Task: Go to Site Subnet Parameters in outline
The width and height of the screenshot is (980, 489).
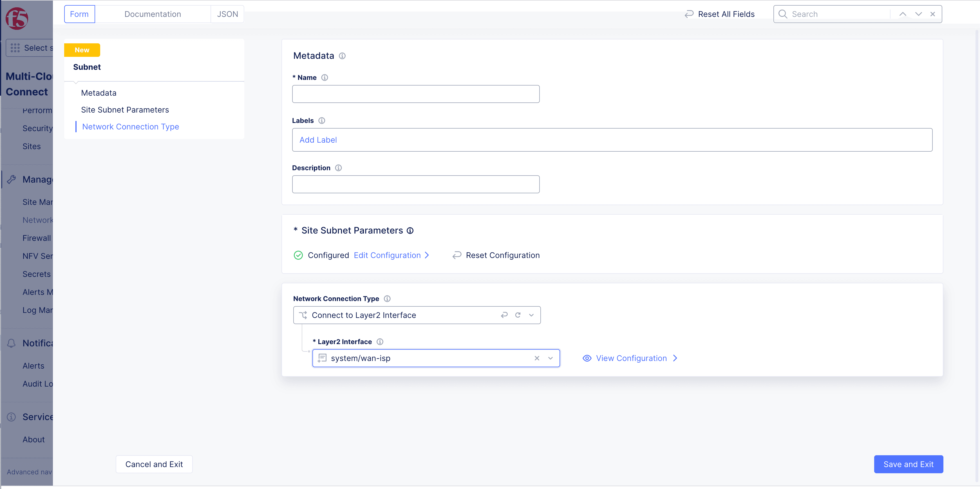Action: pos(125,109)
